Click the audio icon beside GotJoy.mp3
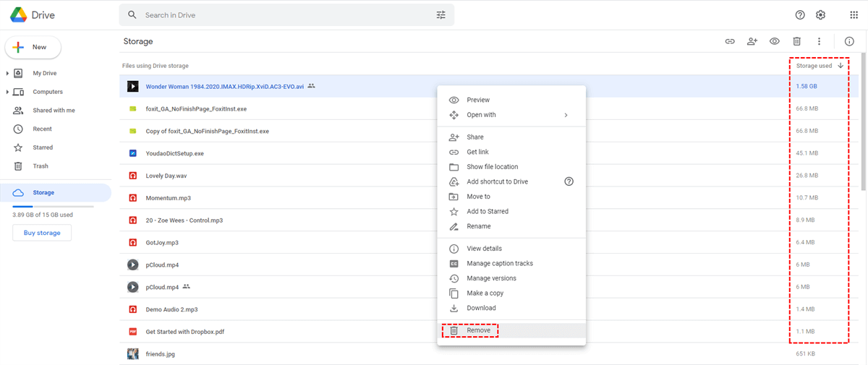 point(133,242)
